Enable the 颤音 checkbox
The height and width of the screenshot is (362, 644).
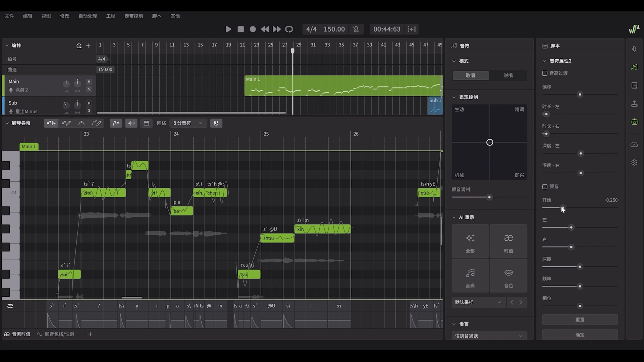545,187
